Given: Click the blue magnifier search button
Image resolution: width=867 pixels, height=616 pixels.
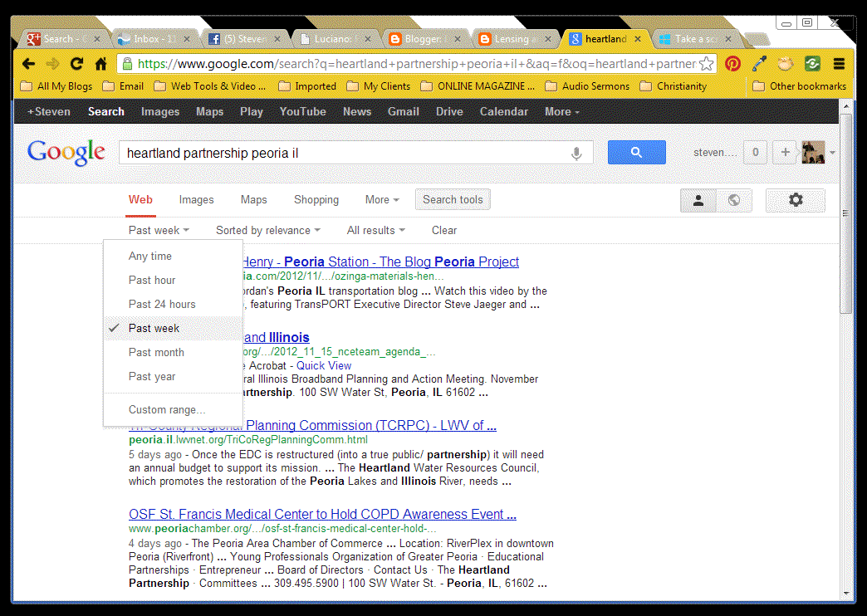Looking at the screenshot, I should [636, 152].
